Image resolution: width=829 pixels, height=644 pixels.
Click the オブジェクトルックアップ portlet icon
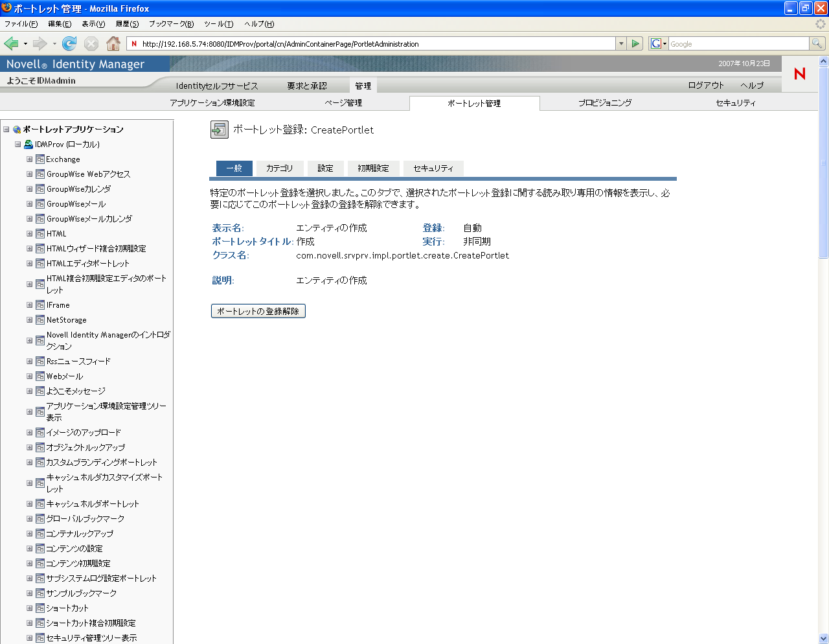point(40,448)
